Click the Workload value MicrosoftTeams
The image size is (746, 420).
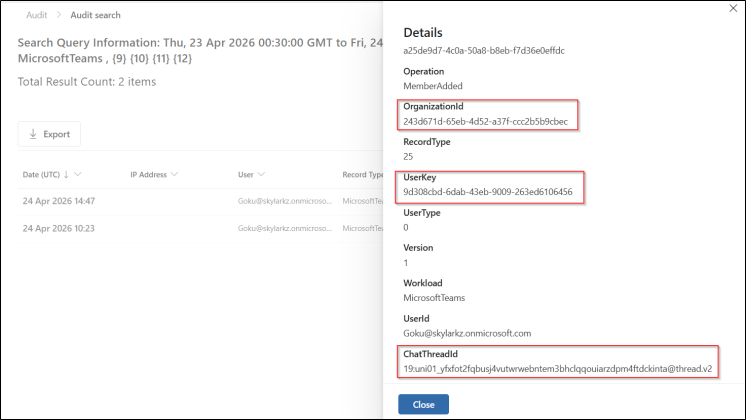(434, 298)
